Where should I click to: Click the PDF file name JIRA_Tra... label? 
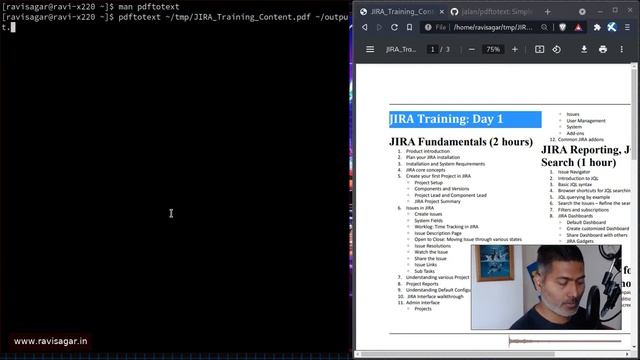401,49
